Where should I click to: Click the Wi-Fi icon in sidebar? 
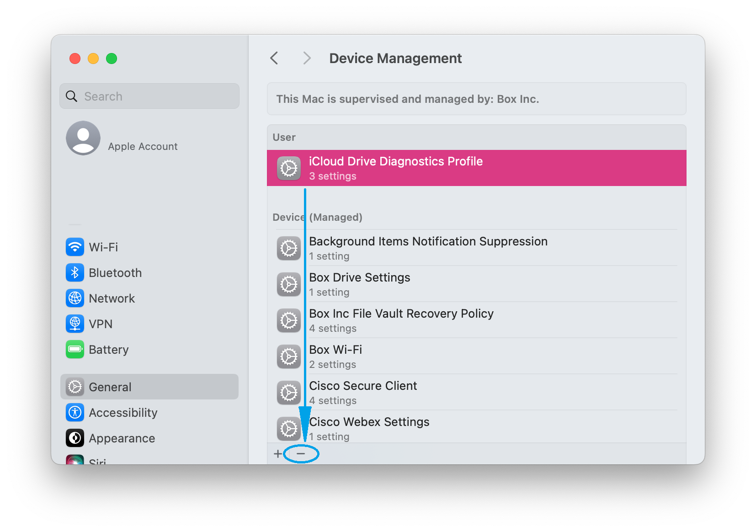(x=75, y=247)
